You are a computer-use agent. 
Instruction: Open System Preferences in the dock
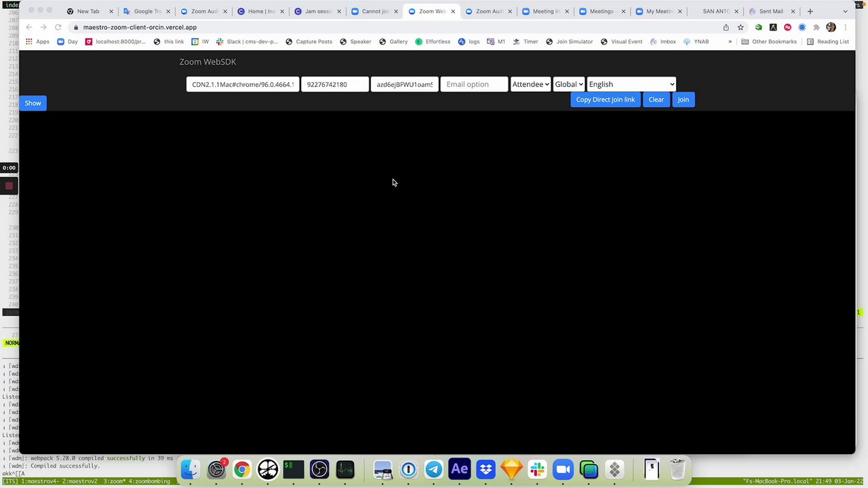click(216, 469)
